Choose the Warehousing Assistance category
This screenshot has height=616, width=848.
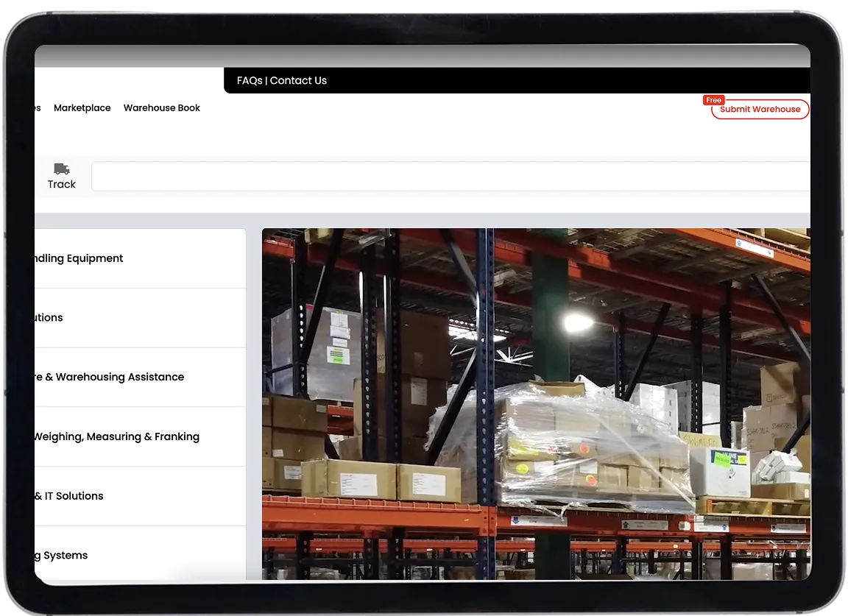point(110,377)
